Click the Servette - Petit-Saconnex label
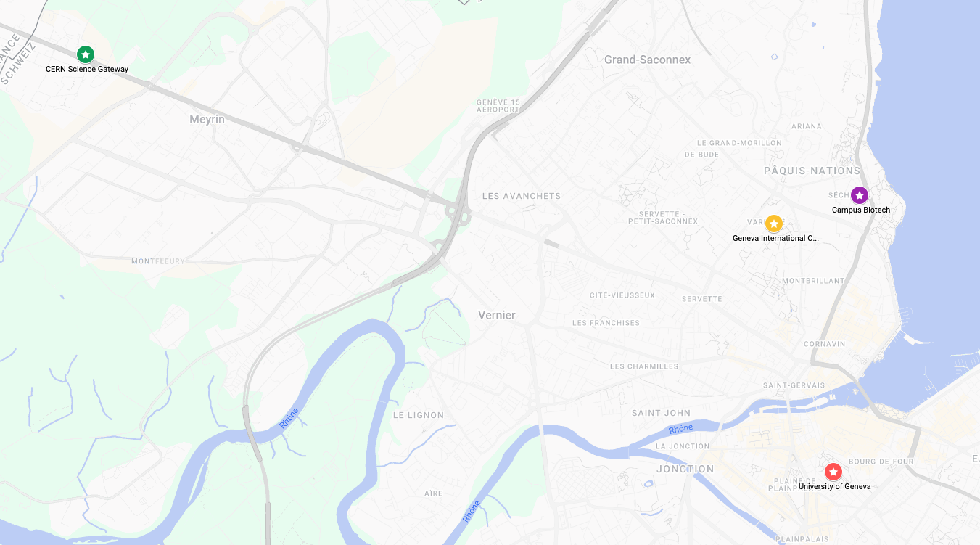980x545 pixels. point(663,217)
